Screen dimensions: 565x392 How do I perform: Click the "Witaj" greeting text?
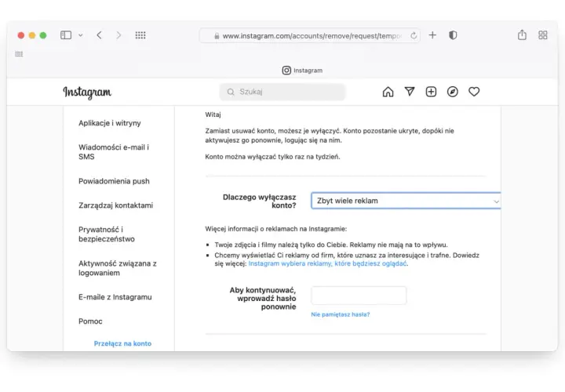point(213,114)
